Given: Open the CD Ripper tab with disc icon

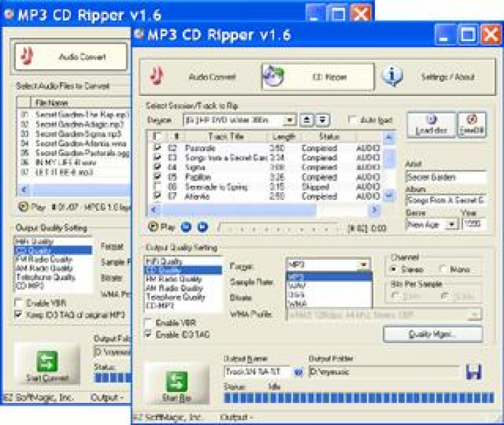Looking at the screenshot, I should (318, 77).
